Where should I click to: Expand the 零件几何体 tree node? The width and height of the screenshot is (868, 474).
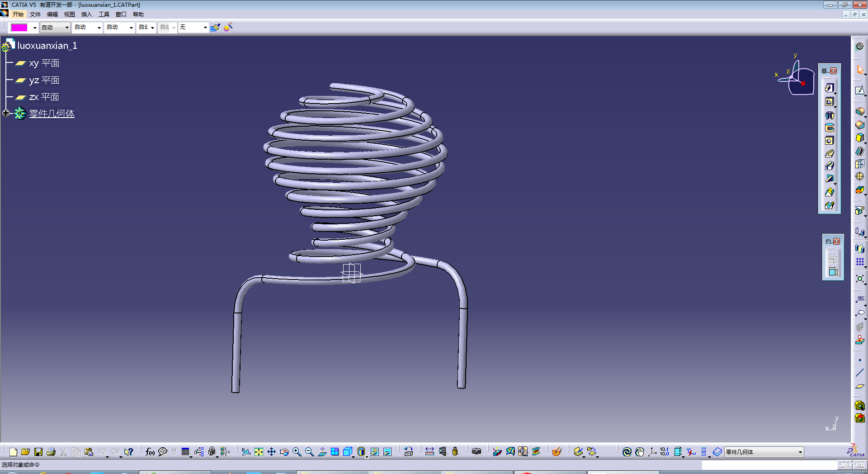tap(6, 114)
